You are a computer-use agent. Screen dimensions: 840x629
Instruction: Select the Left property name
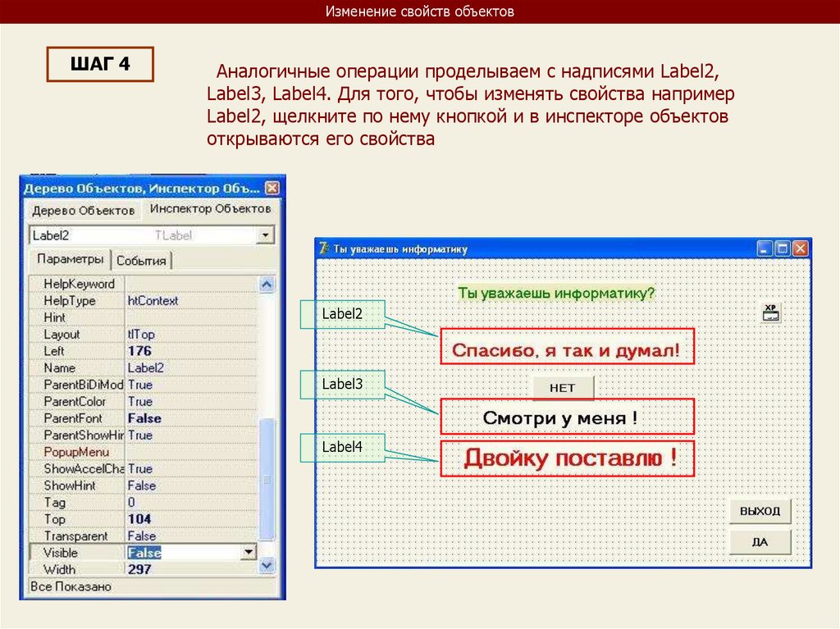tap(53, 352)
